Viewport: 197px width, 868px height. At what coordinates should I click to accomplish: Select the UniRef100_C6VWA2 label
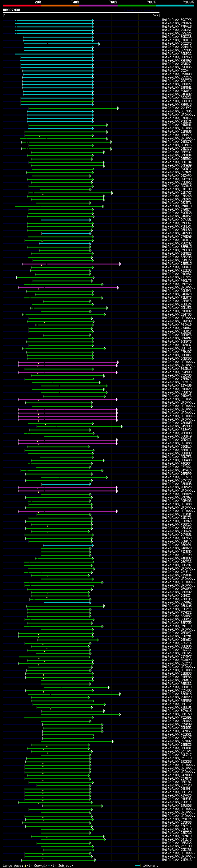pyautogui.click(x=176, y=603)
